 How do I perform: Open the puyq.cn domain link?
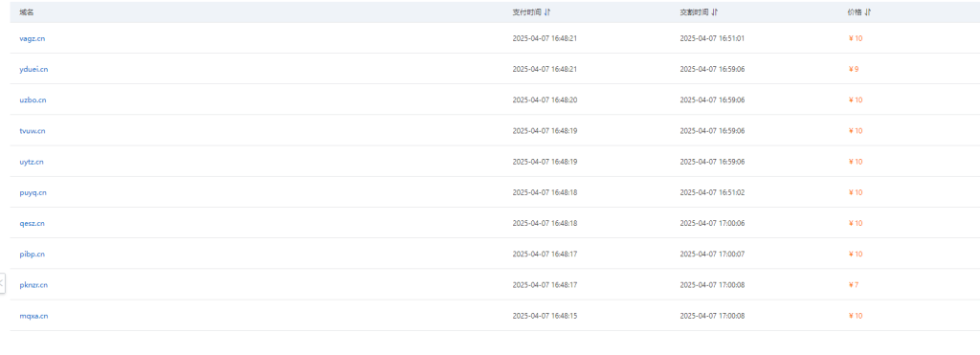coord(33,192)
